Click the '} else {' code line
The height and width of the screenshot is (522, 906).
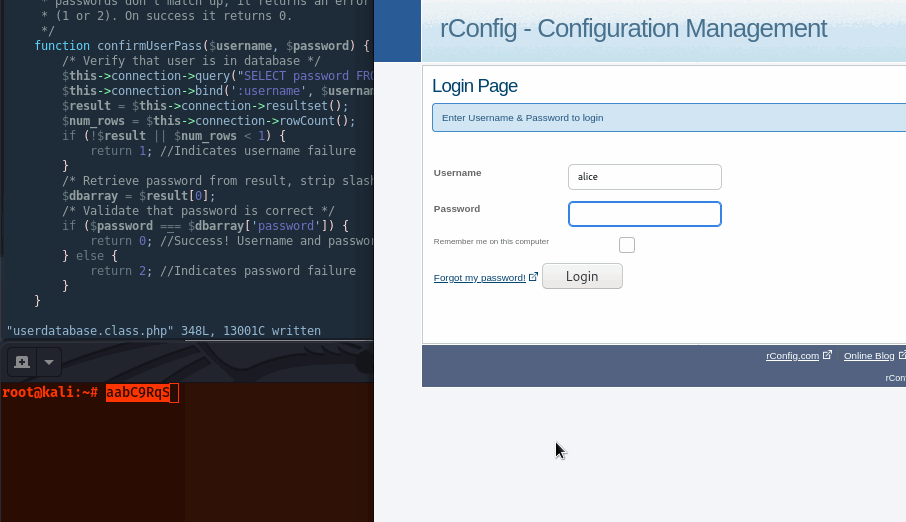90,256
